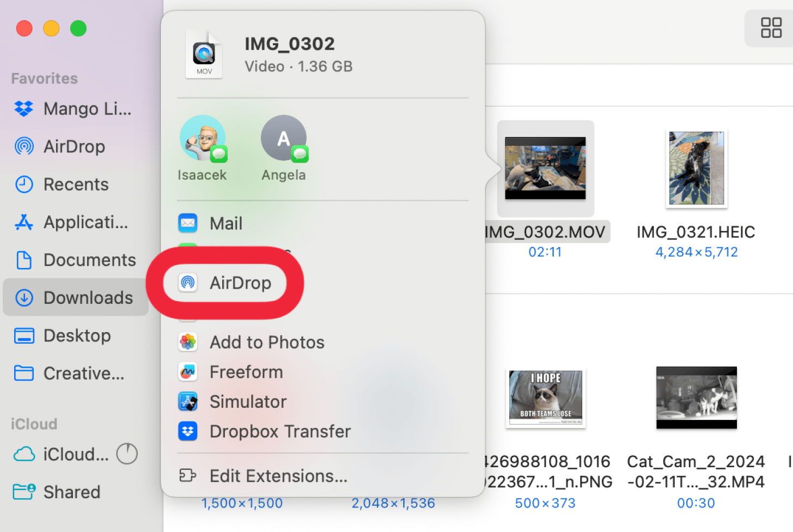This screenshot has height=532, width=793.
Task: Switch to grid view layout
Action: coord(771,28)
